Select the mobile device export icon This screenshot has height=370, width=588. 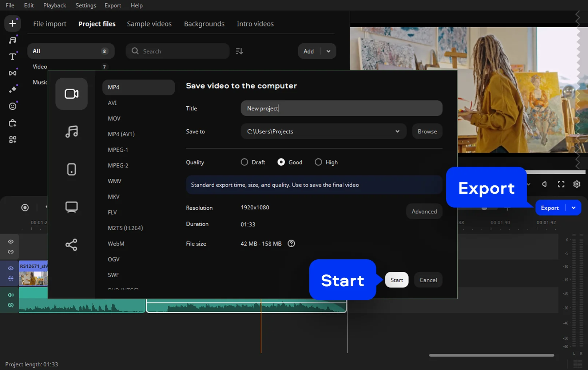(71, 169)
